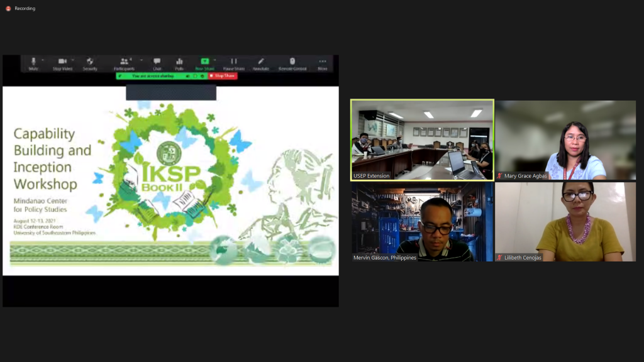Screen dimensions: 644x362
Task: Click the red Stop Share button
Action: click(223, 76)
